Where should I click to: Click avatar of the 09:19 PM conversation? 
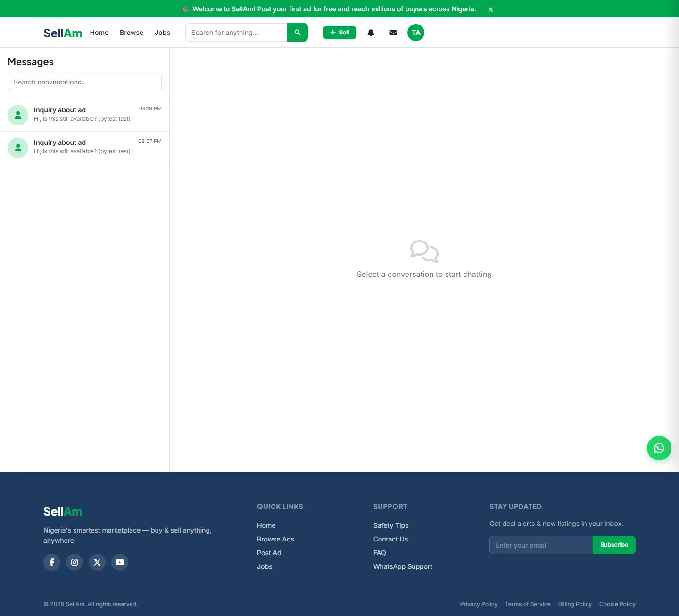pos(18,115)
